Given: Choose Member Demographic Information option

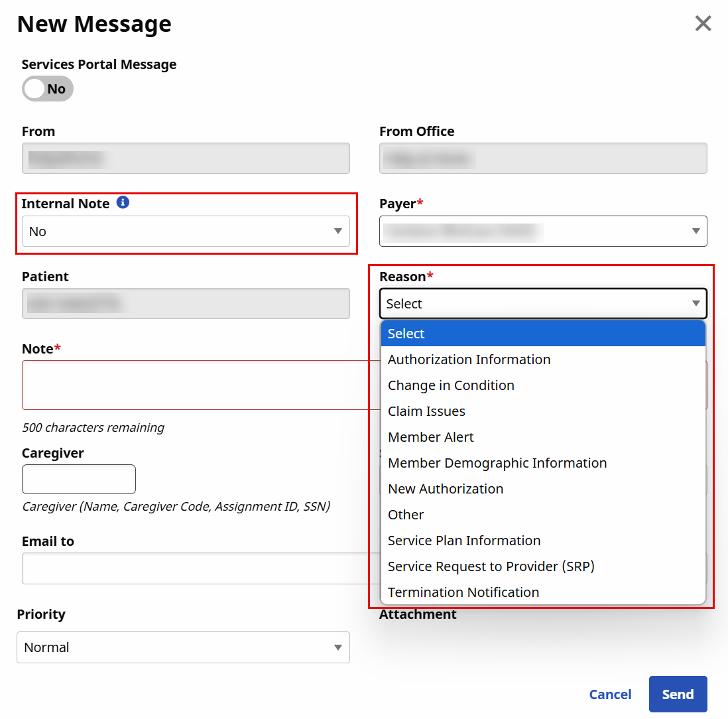Looking at the screenshot, I should (497, 463).
